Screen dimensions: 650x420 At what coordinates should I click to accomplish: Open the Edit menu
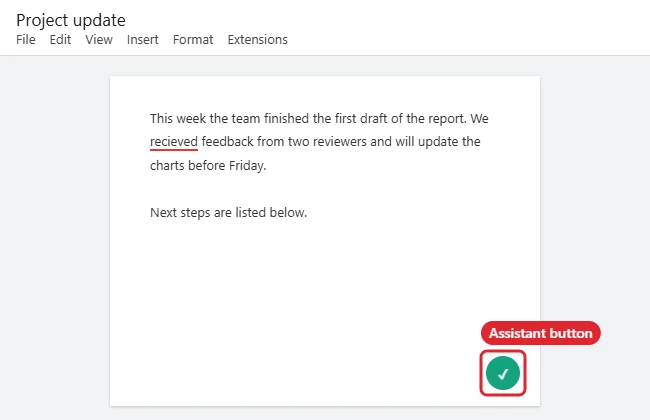60,40
